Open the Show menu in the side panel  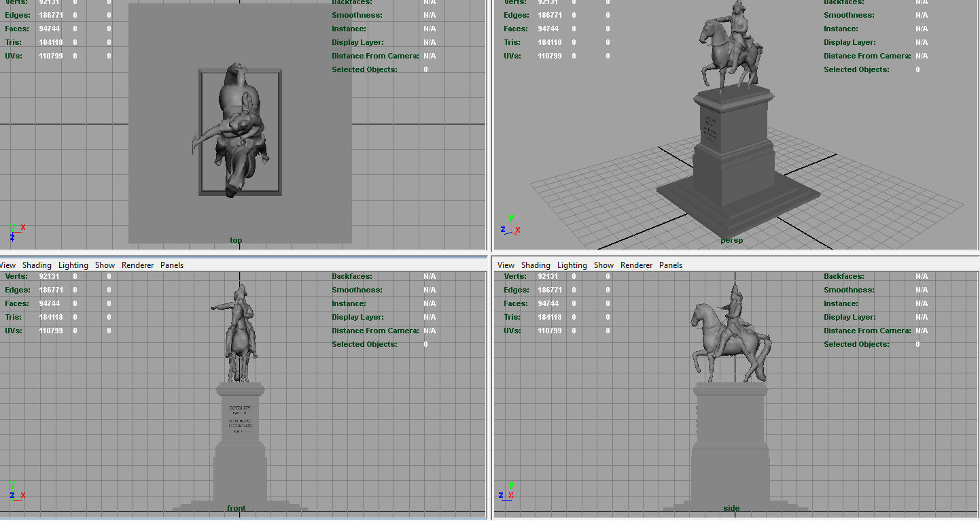pos(603,265)
